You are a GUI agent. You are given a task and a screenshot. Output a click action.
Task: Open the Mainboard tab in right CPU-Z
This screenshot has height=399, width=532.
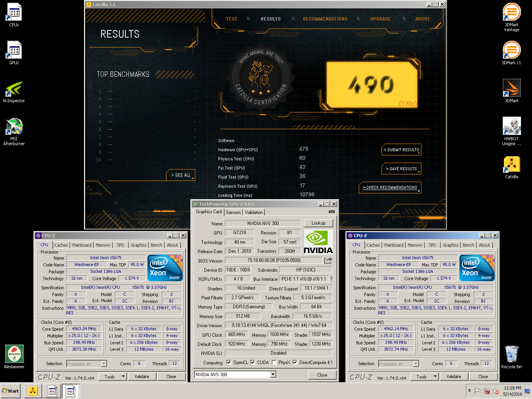394,245
